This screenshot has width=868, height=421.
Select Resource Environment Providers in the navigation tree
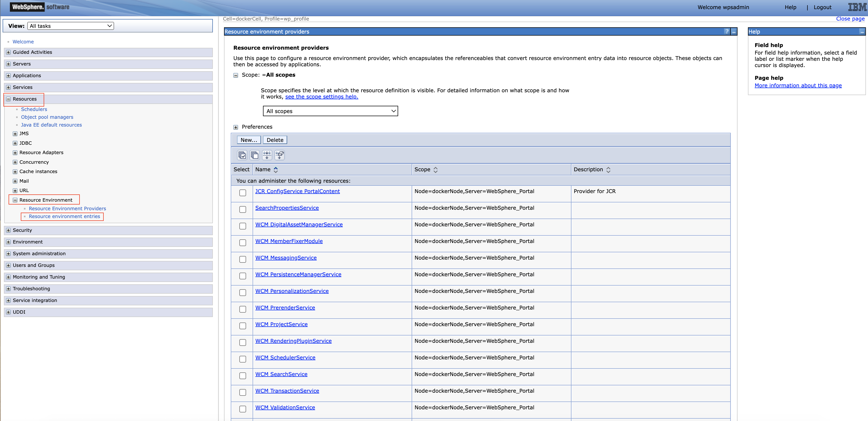click(67, 208)
